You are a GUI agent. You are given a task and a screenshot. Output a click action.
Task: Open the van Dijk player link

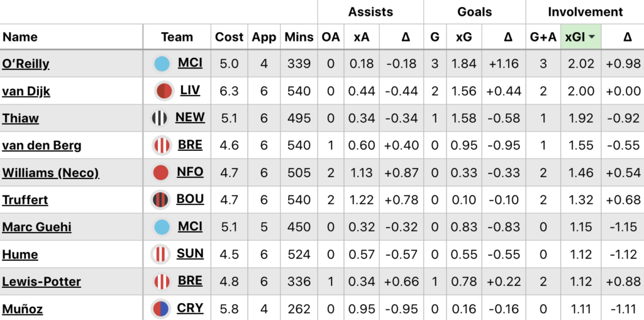(x=26, y=91)
